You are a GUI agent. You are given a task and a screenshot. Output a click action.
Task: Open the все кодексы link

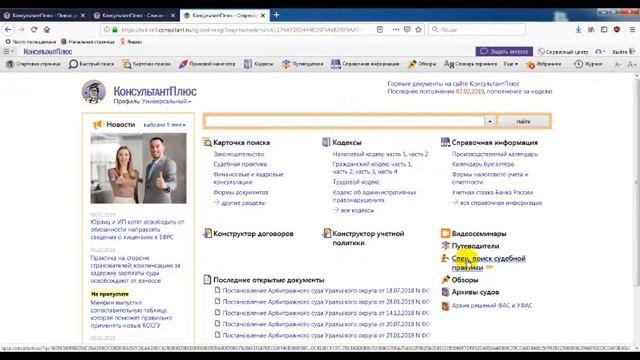pos(357,211)
